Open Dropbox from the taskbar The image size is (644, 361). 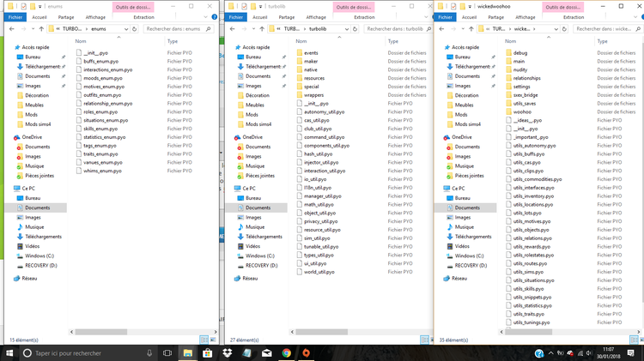(228, 352)
